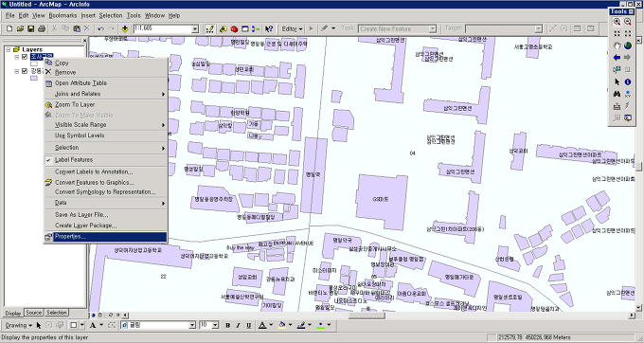Choose Zoom To Layer
The image size is (644, 343).
pos(105,105)
